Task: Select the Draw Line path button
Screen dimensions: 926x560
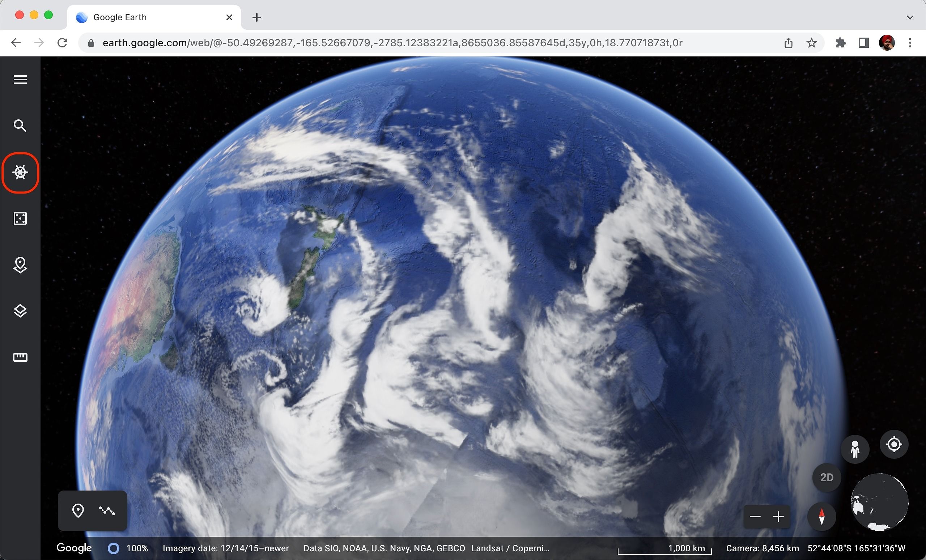Action: coord(107,510)
